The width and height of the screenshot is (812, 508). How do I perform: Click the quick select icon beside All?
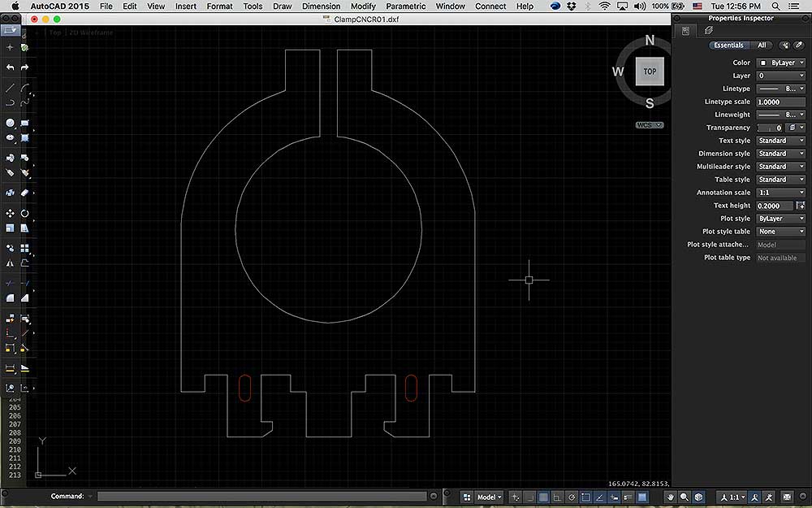point(785,45)
